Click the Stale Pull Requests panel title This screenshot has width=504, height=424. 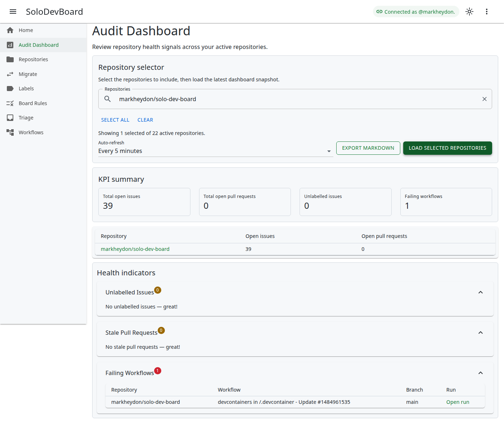(131, 333)
